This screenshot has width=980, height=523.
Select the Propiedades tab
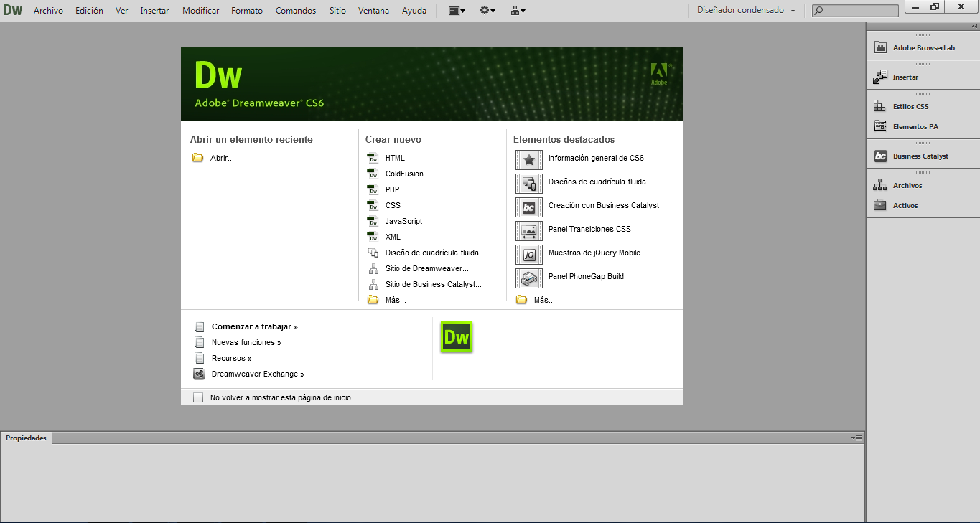(26, 438)
